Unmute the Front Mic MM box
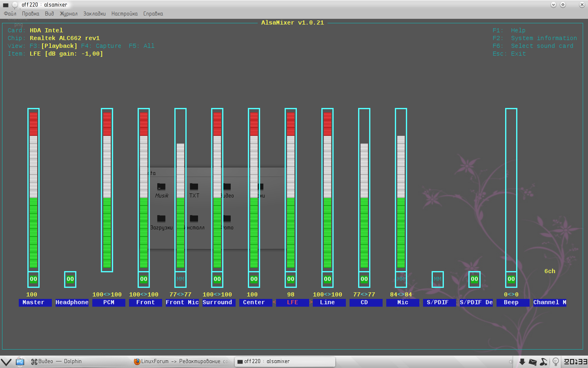This screenshot has height=368, width=588. [x=180, y=279]
